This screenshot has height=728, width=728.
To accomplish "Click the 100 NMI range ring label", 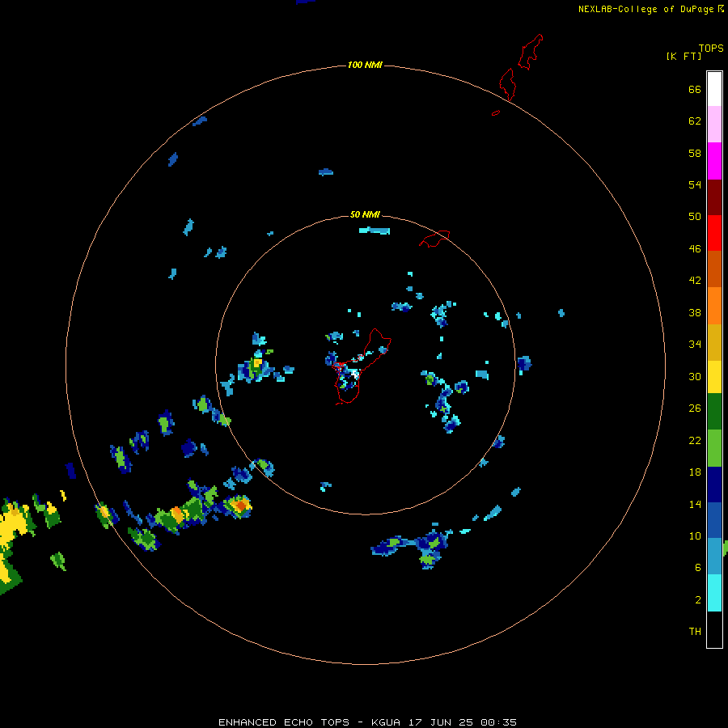I will [x=365, y=65].
